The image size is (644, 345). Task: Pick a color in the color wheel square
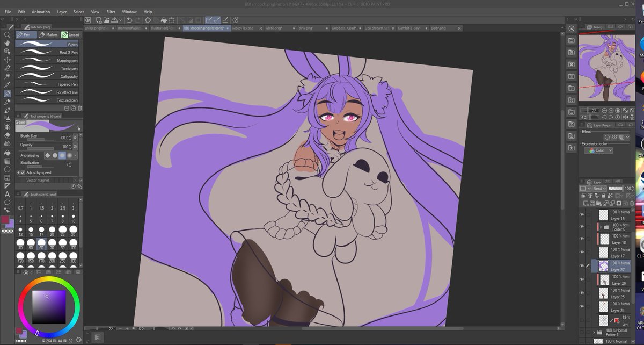pos(49,307)
